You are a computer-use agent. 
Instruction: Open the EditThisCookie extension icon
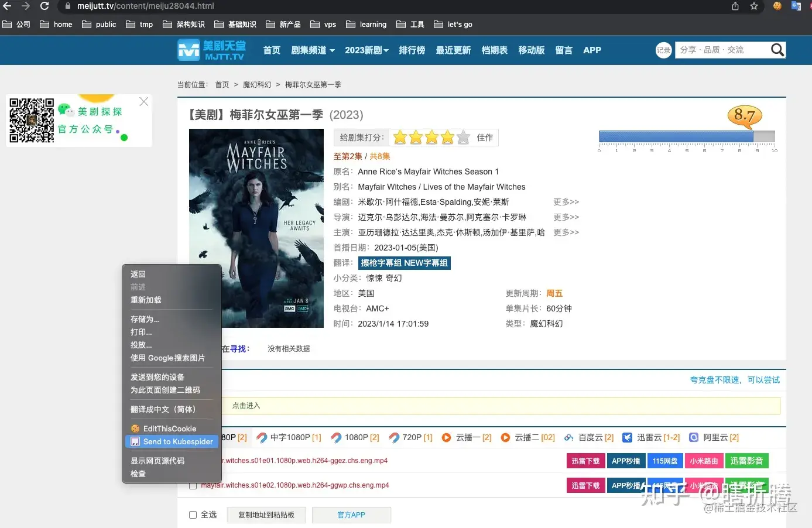(777, 6)
